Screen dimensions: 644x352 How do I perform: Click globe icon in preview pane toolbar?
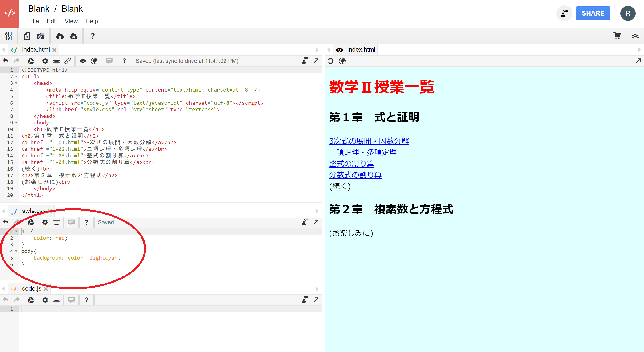342,61
